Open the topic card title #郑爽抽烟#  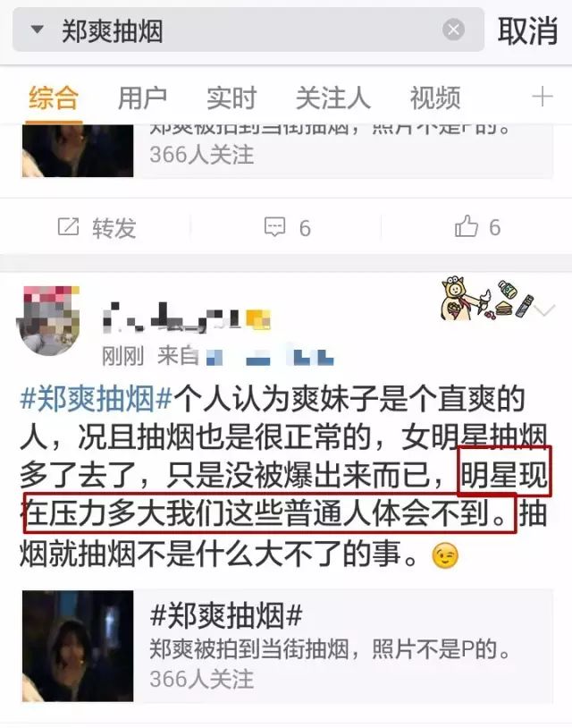click(x=226, y=615)
